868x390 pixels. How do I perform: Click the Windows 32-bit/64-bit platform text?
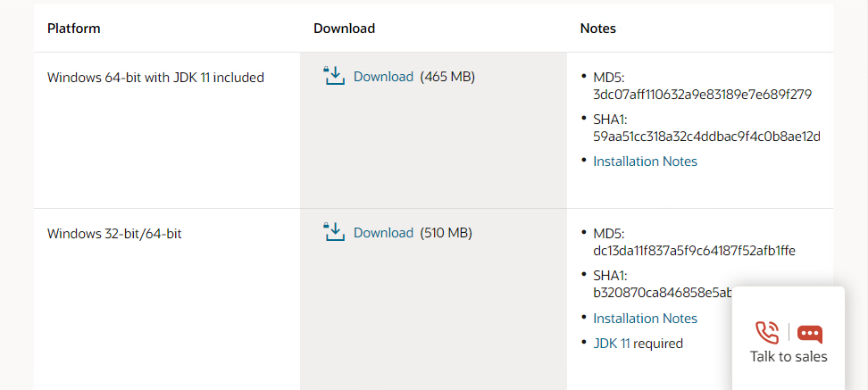114,234
